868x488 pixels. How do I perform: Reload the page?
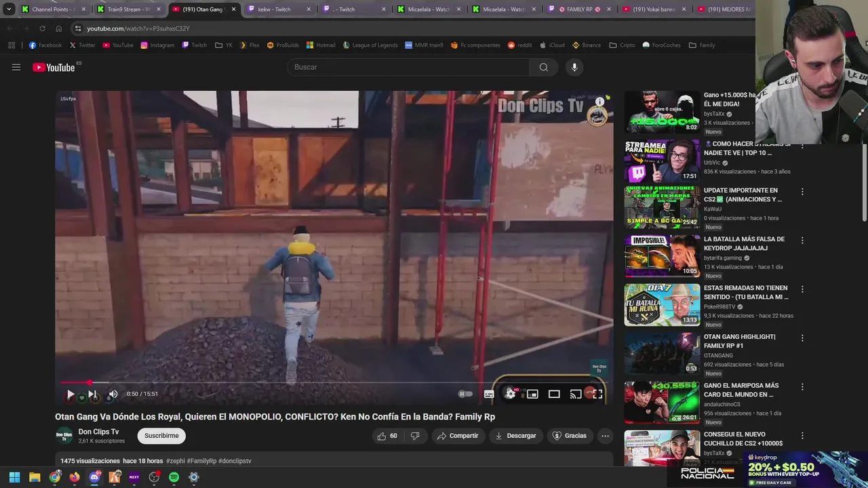(x=42, y=28)
